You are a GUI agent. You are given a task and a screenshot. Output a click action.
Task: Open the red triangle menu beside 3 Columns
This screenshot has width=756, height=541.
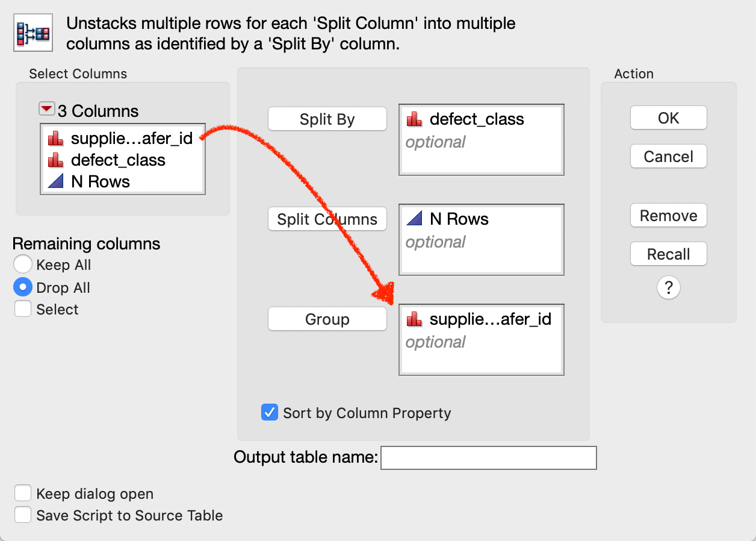[x=46, y=110]
